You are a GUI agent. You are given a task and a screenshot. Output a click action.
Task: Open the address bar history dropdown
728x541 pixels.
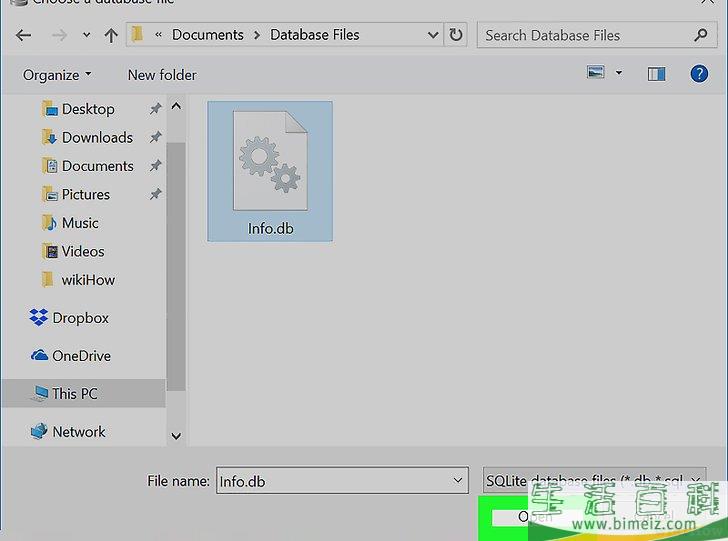[433, 35]
